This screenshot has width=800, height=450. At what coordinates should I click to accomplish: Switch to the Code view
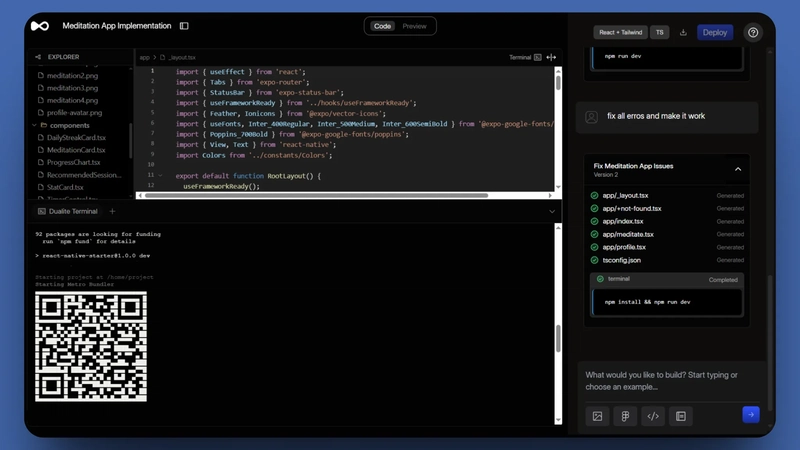(382, 27)
